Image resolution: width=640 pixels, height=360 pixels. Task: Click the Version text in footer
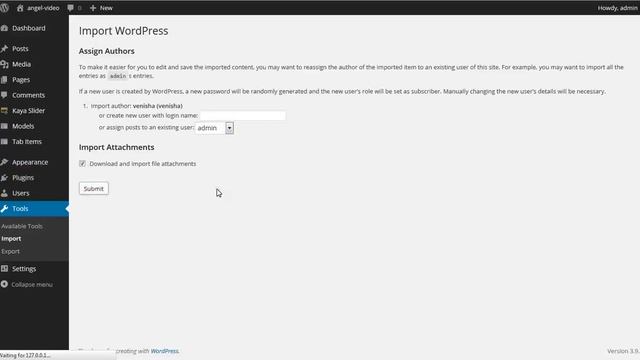[x=623, y=351]
